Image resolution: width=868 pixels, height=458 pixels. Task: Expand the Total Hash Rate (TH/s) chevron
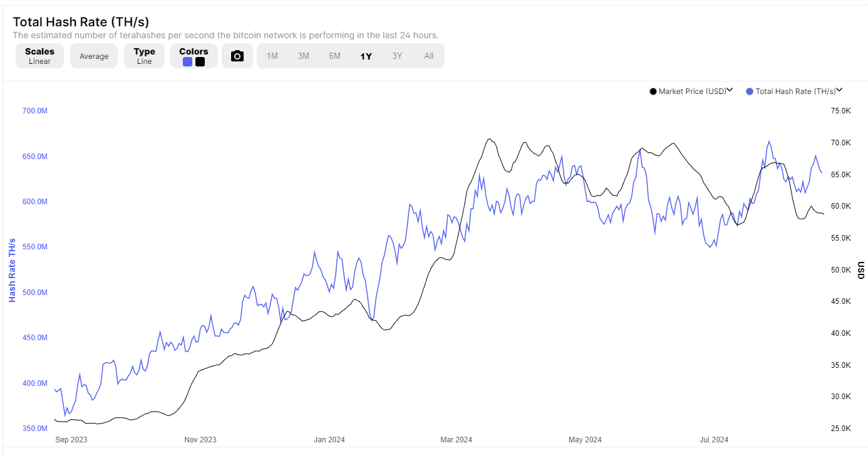click(839, 90)
